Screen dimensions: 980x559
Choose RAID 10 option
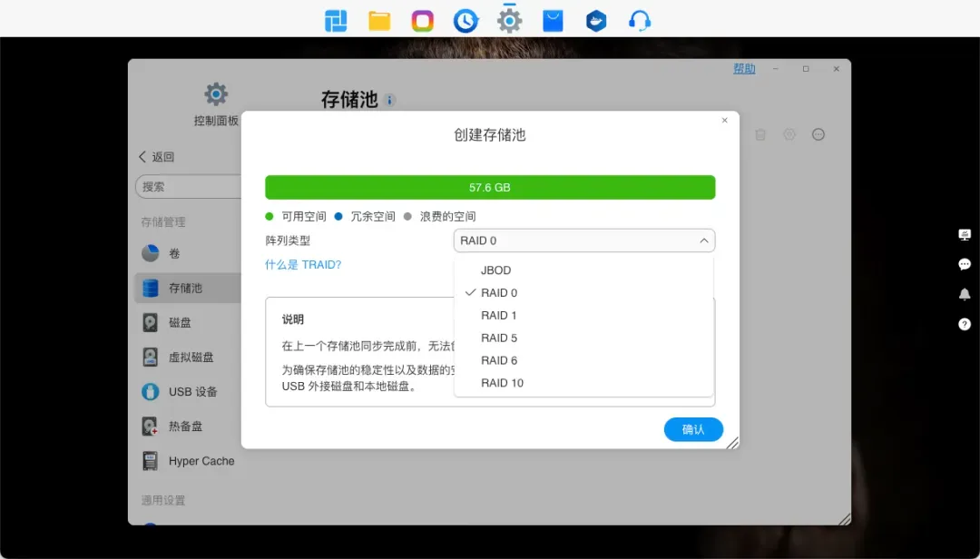pos(502,383)
